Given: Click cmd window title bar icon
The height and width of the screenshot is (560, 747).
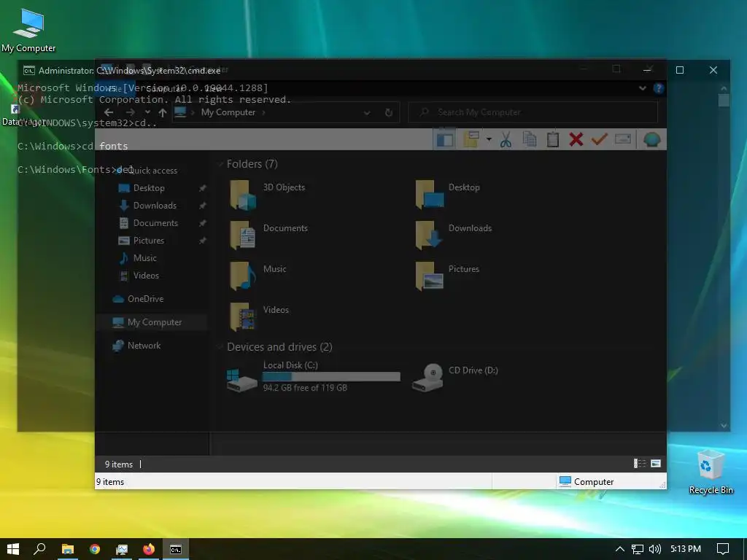Looking at the screenshot, I should [x=28, y=71].
